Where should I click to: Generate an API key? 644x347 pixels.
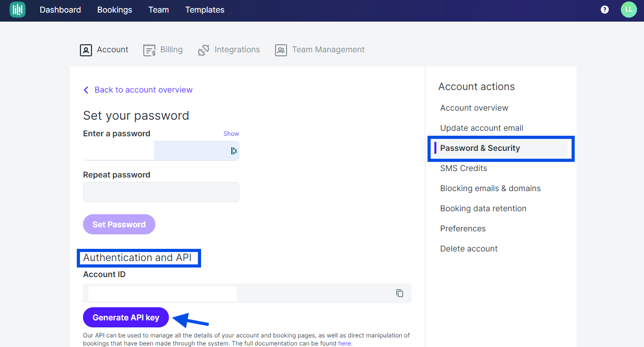point(125,317)
